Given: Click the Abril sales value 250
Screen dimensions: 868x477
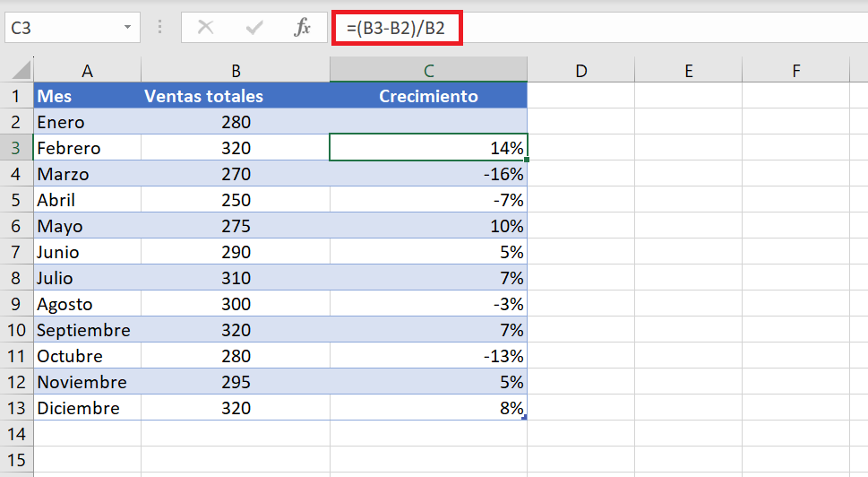Looking at the screenshot, I should coord(236,200).
